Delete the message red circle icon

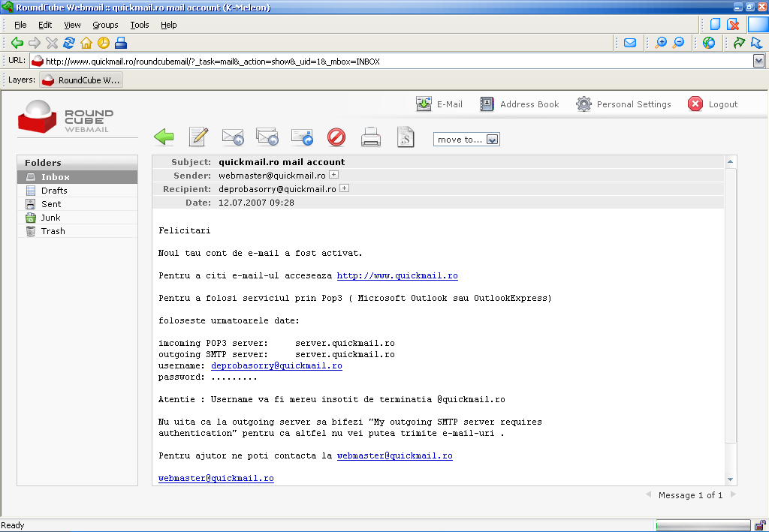pos(336,137)
